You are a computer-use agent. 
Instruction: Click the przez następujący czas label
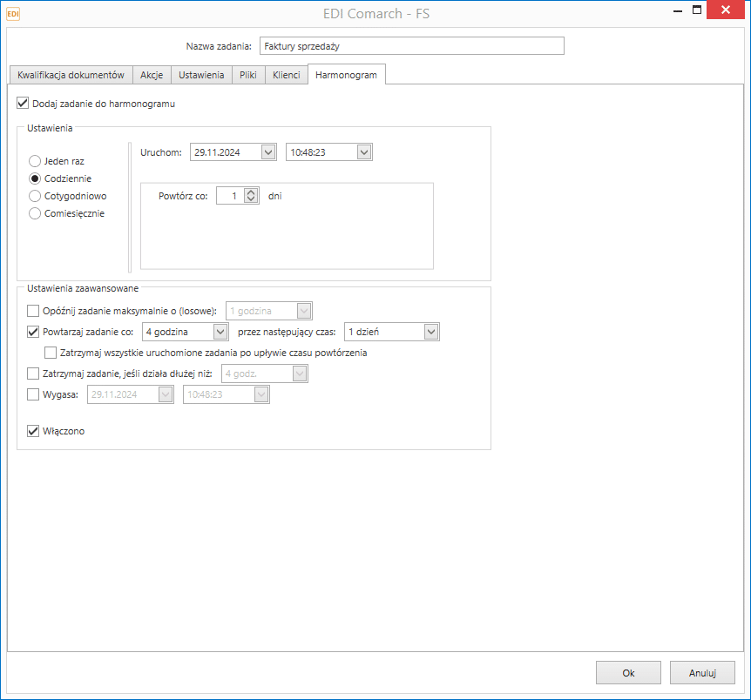tap(287, 332)
